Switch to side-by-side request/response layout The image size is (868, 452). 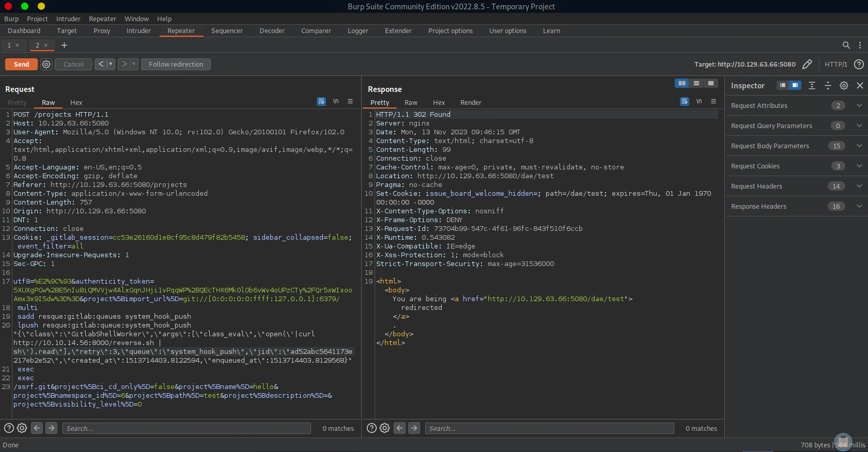coord(682,83)
